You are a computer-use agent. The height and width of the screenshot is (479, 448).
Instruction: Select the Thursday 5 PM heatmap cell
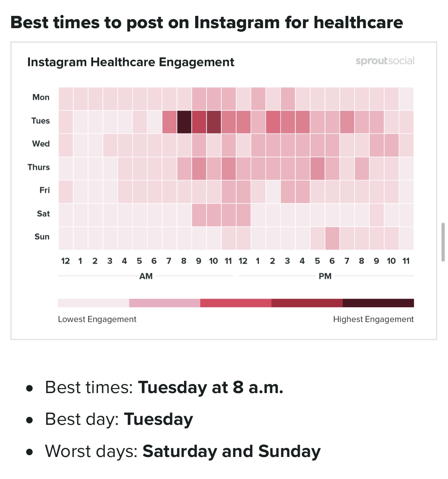[317, 169]
